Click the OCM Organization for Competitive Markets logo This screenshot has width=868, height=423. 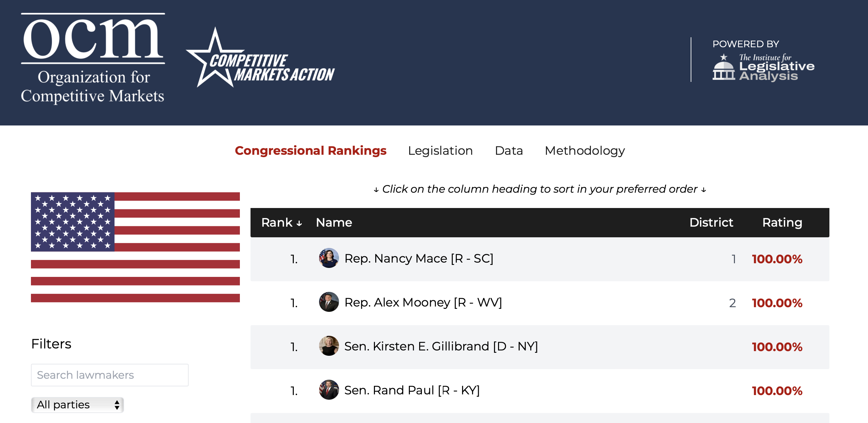(93, 59)
